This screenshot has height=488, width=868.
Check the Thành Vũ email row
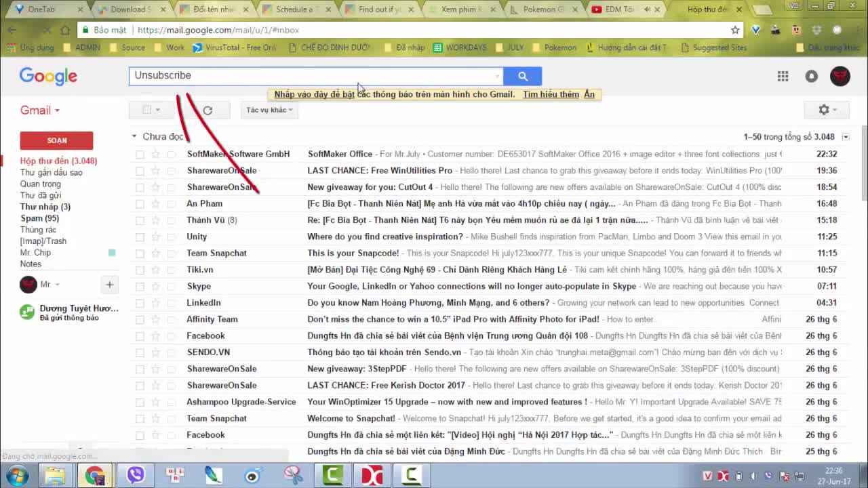(140, 220)
